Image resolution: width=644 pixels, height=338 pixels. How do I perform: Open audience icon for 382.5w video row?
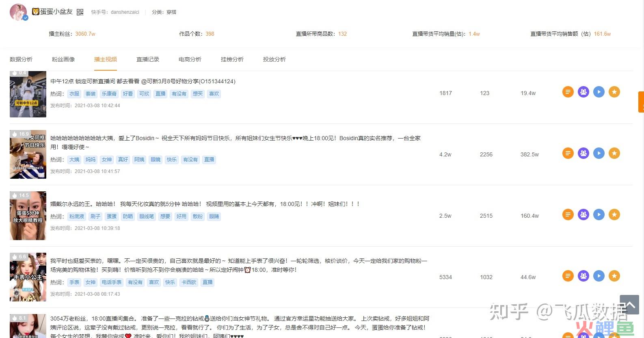pos(583,153)
